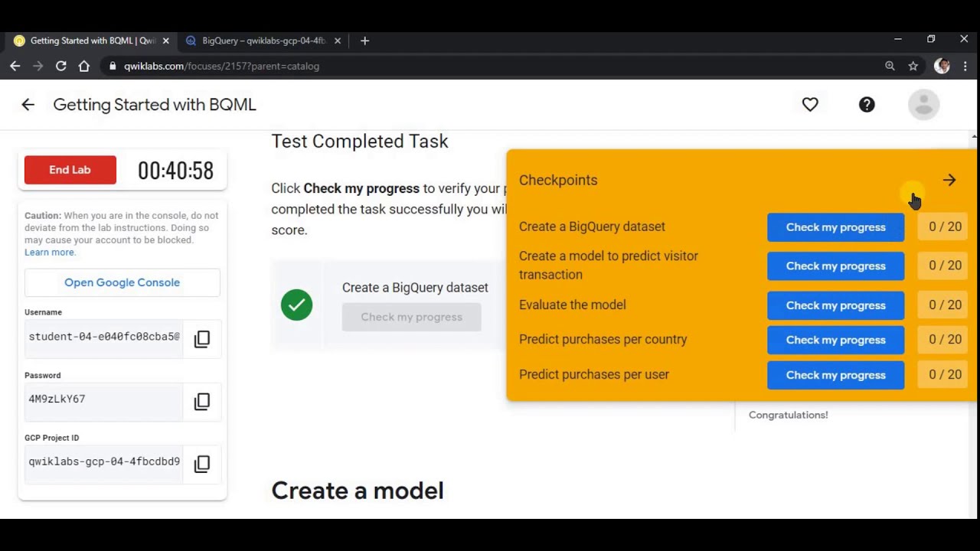The image size is (980, 551).
Task: Check progress for Evaluate the model
Action: tap(836, 305)
